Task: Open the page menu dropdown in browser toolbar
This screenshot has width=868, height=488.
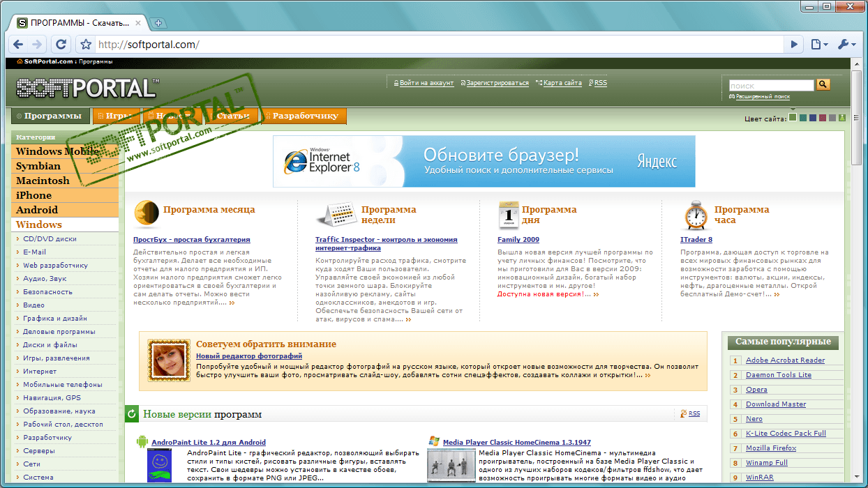Action: (x=819, y=45)
